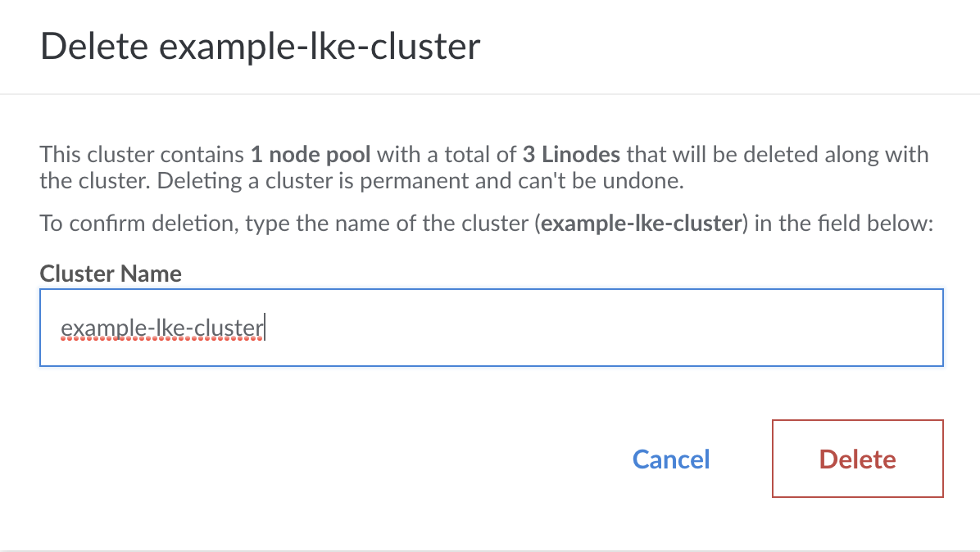Select the typed text example-lke-cluster

[161, 326]
